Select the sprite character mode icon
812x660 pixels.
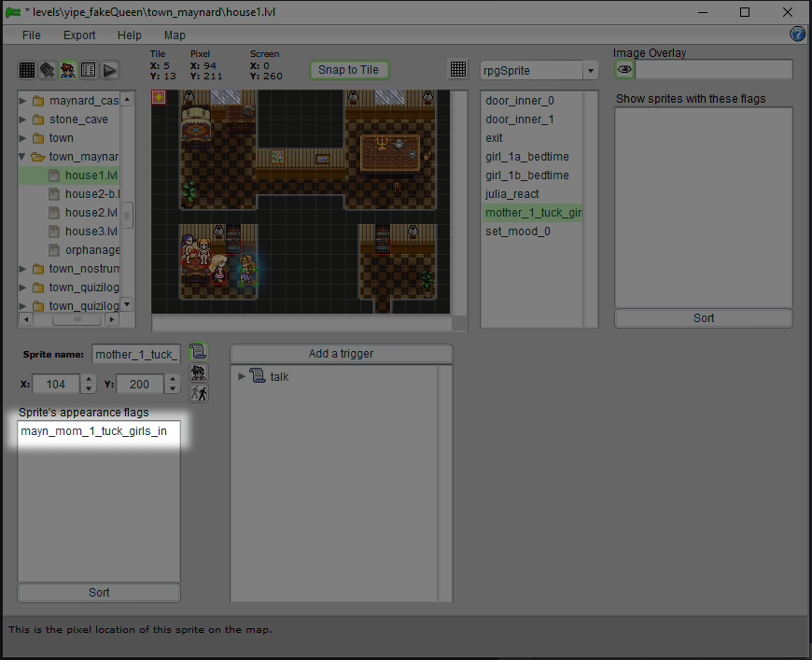68,70
